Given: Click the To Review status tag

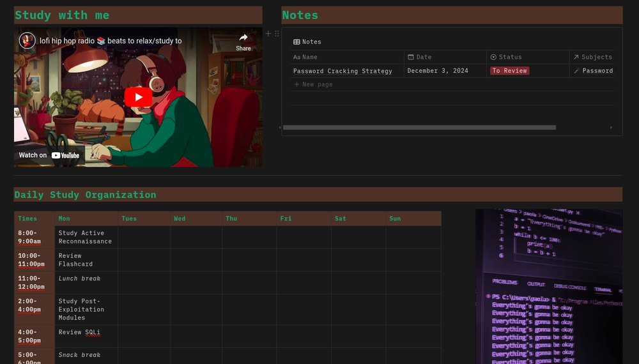Looking at the screenshot, I should click(509, 70).
